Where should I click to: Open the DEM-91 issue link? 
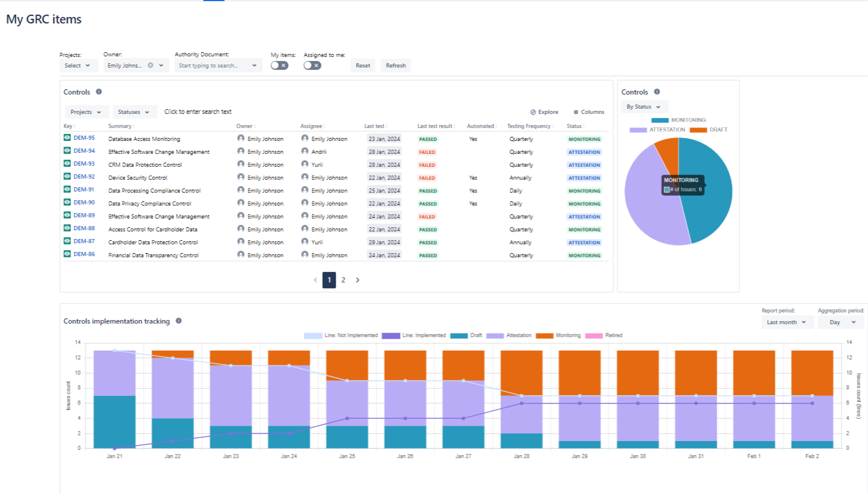click(x=84, y=190)
